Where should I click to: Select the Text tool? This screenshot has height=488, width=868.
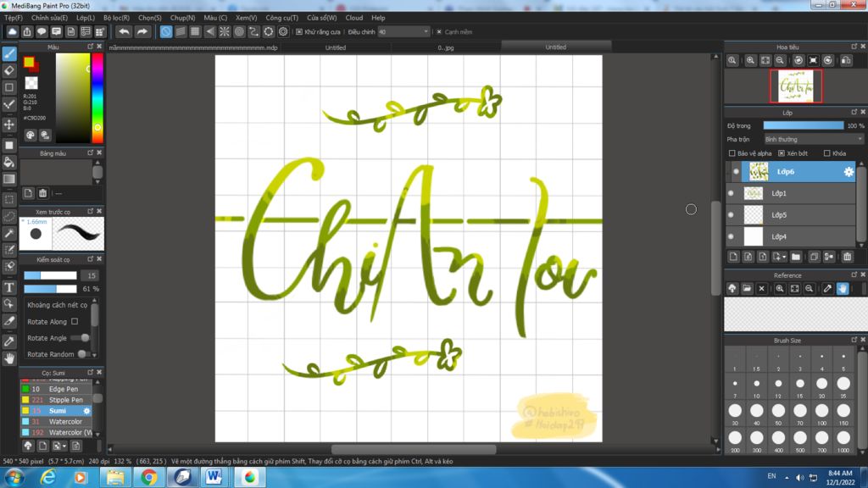pyautogui.click(x=9, y=287)
